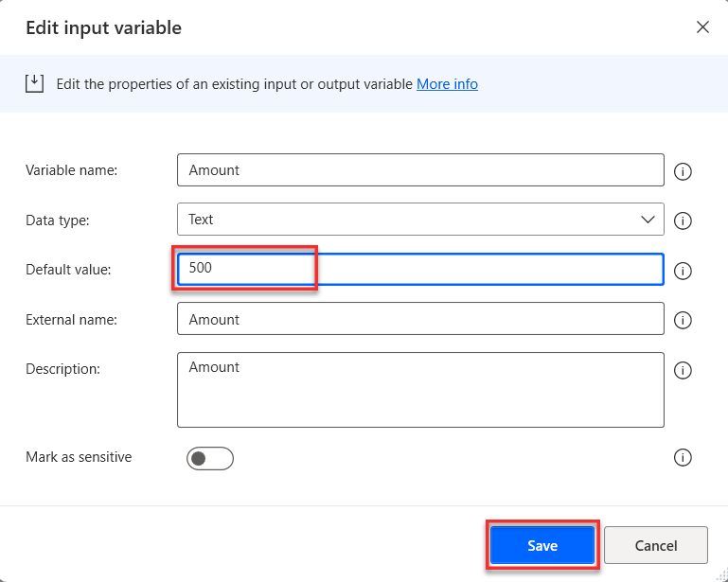Close the Edit input variable dialog
This screenshot has width=728, height=582.
click(702, 27)
